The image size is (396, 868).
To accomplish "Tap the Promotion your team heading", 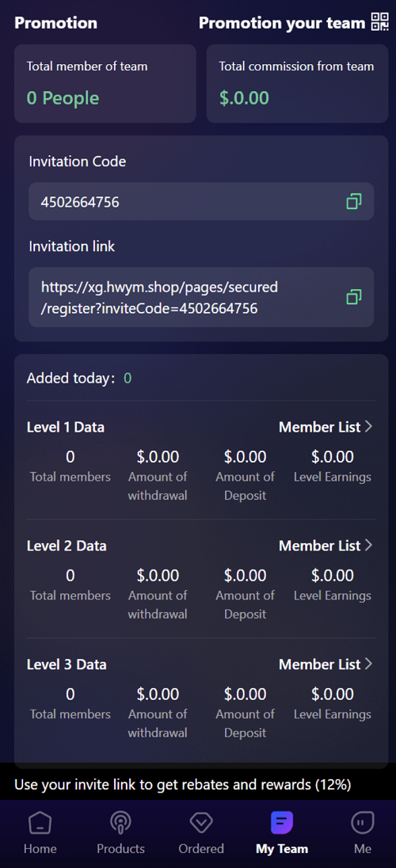I will 283,23.
